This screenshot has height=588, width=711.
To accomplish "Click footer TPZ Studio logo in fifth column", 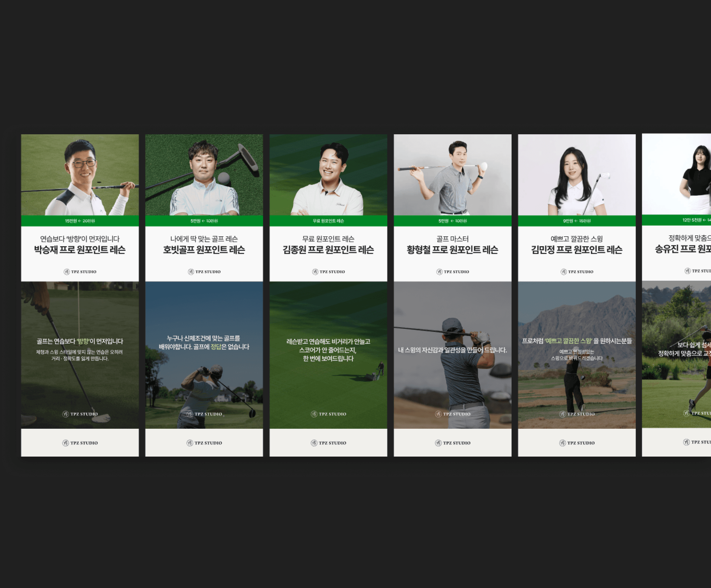I will [x=577, y=443].
